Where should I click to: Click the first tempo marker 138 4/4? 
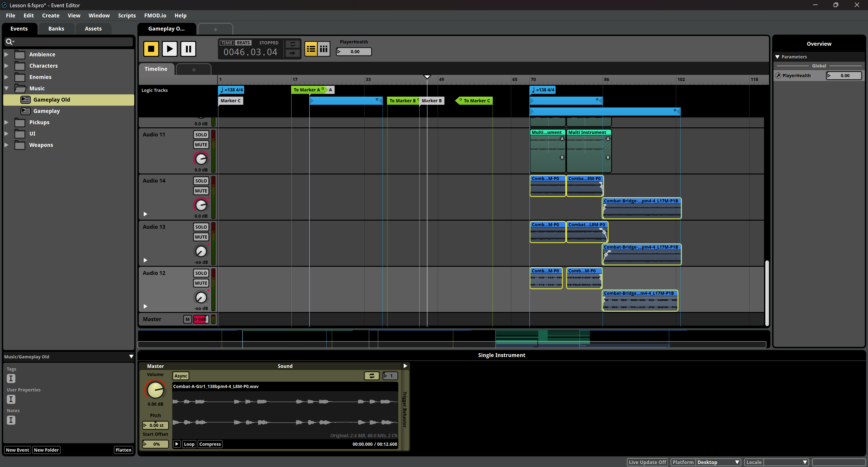[x=231, y=90]
